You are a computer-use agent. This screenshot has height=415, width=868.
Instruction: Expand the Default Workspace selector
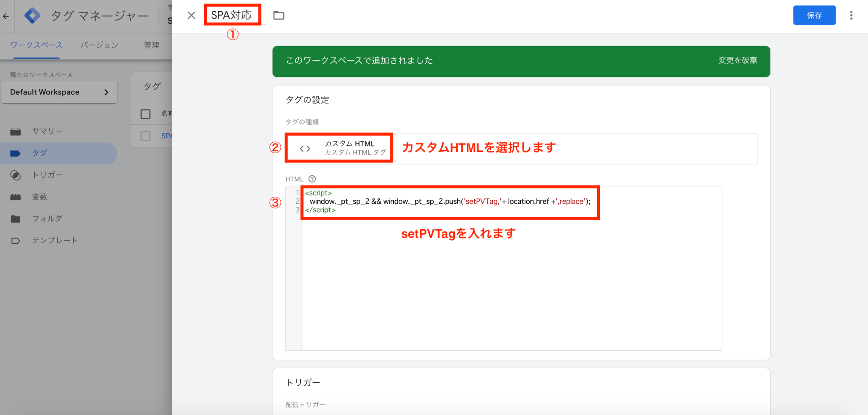(x=59, y=92)
